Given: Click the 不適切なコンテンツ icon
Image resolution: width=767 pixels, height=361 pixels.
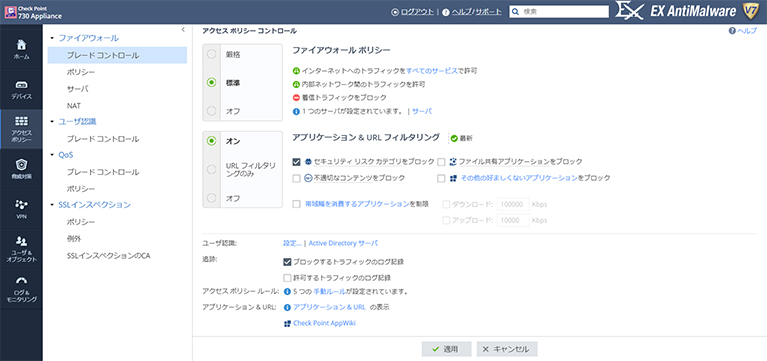Looking at the screenshot, I should [x=308, y=178].
